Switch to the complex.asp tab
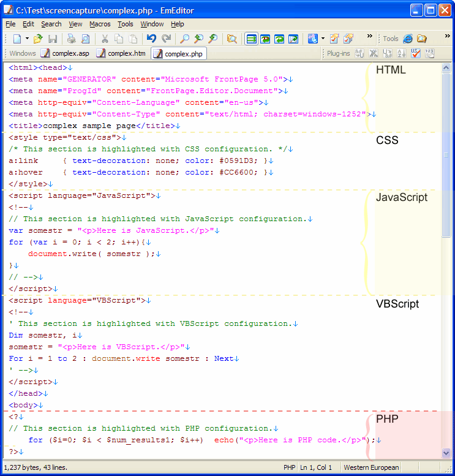Image resolution: width=455 pixels, height=476 pixels. (x=65, y=54)
